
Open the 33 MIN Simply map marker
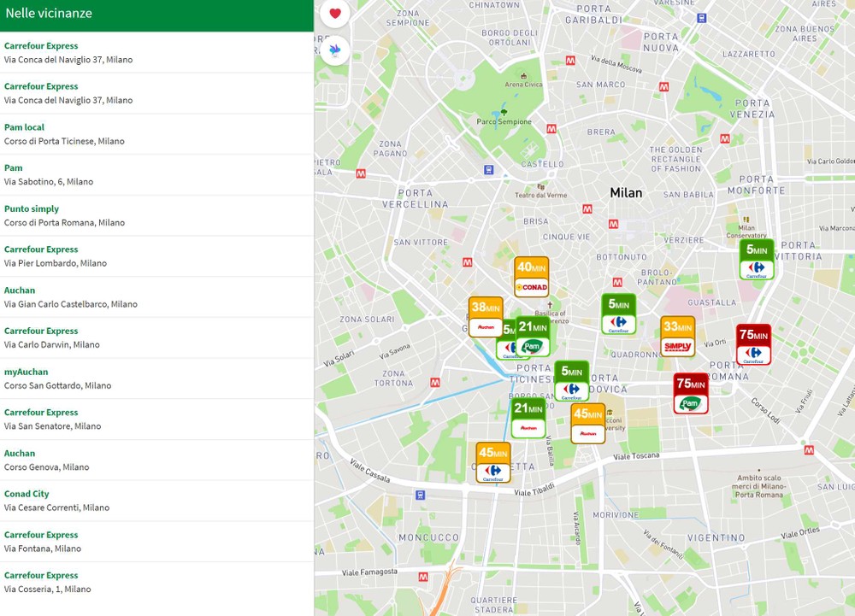pos(678,337)
